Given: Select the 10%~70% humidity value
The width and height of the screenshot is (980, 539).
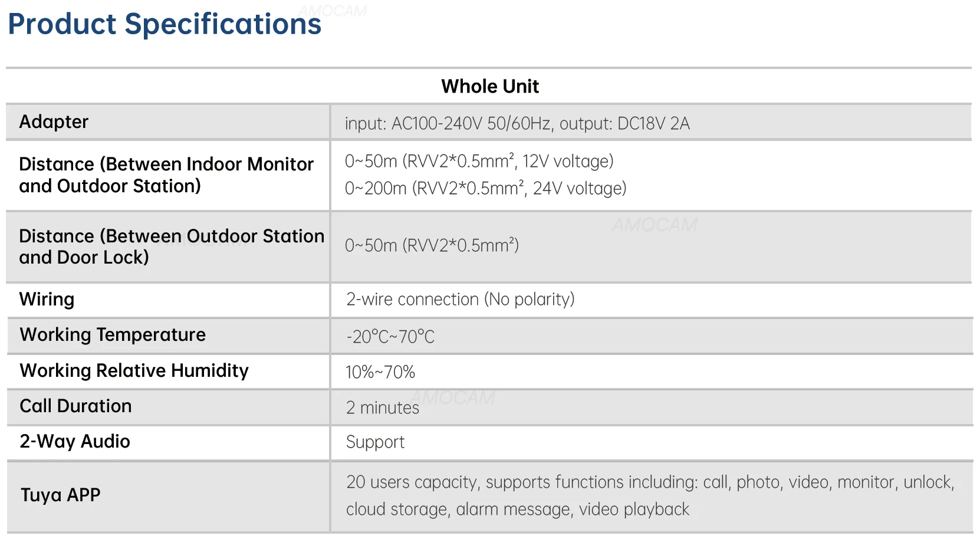Looking at the screenshot, I should click(x=380, y=372).
